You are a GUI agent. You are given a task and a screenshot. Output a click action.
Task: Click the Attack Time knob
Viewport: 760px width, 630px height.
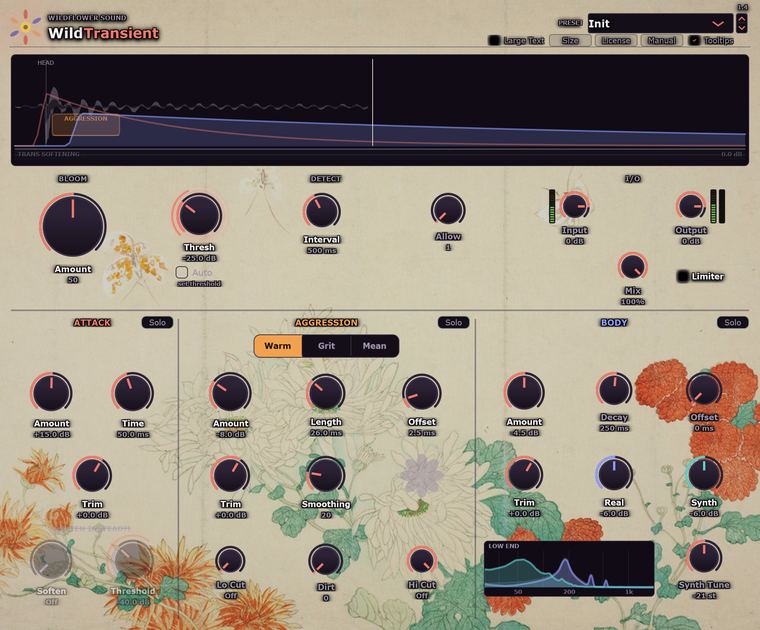click(133, 393)
